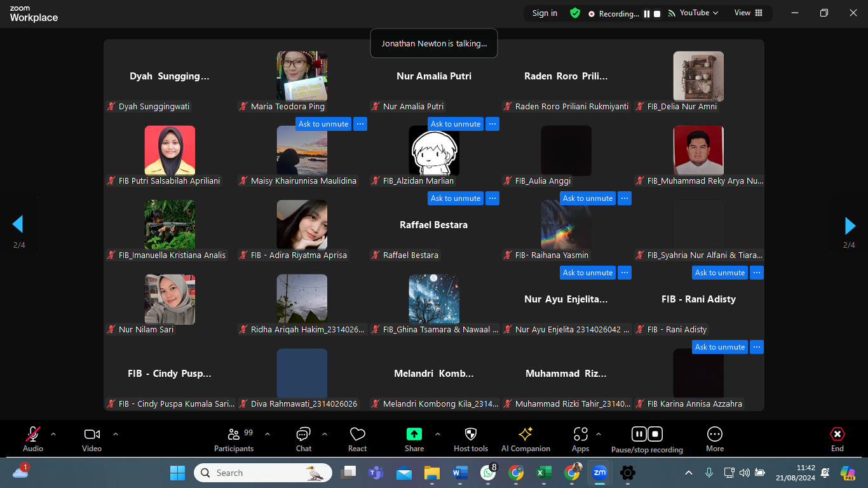868x488 pixels.
Task: Click the Sign in menu item
Action: tap(544, 13)
